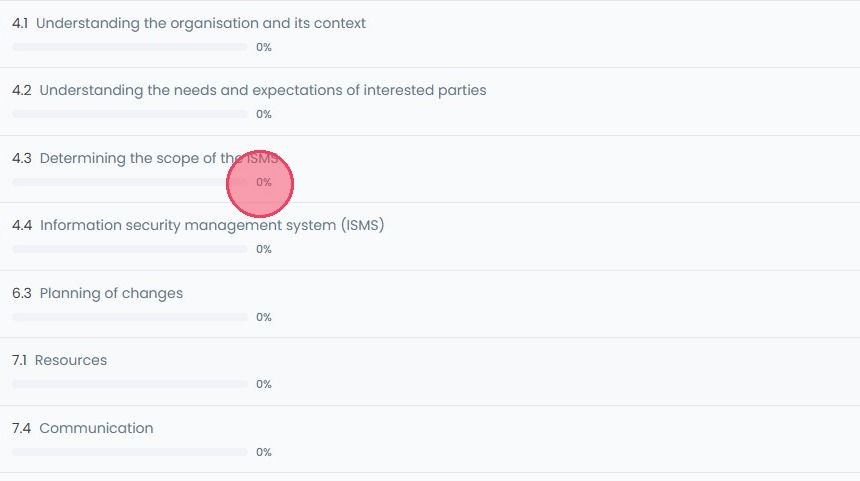Click the 0% label for Planning of changes
Viewport: 860px width, 481px height.
pos(264,317)
